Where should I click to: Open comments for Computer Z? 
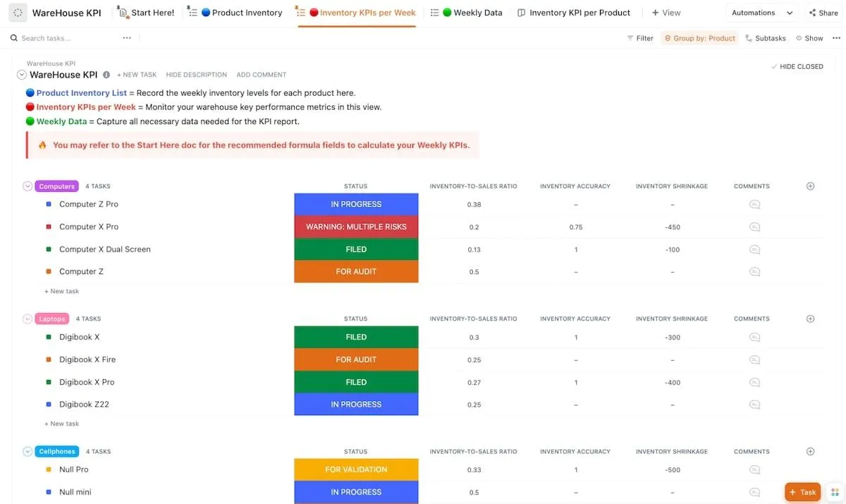[x=754, y=271]
